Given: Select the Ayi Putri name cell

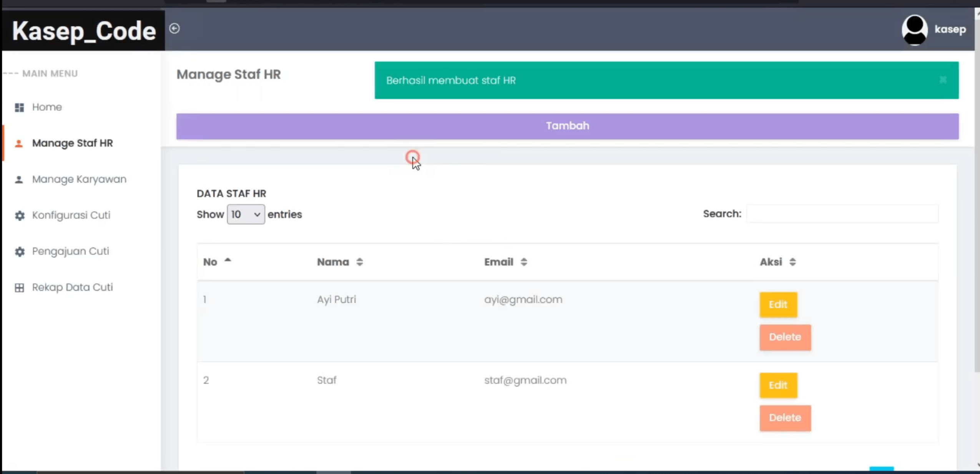Looking at the screenshot, I should [336, 300].
